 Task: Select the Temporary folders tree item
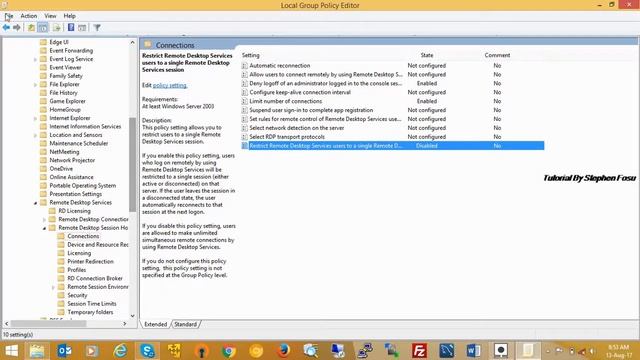90,312
